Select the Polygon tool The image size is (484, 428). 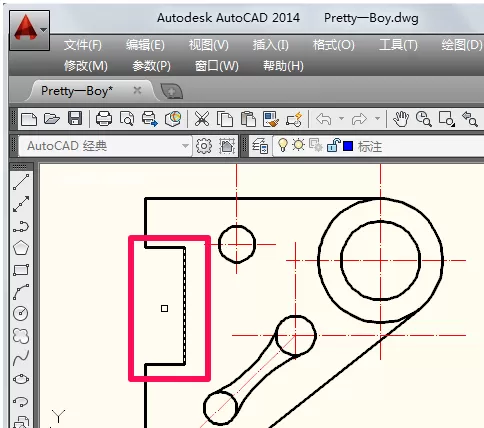coord(21,248)
